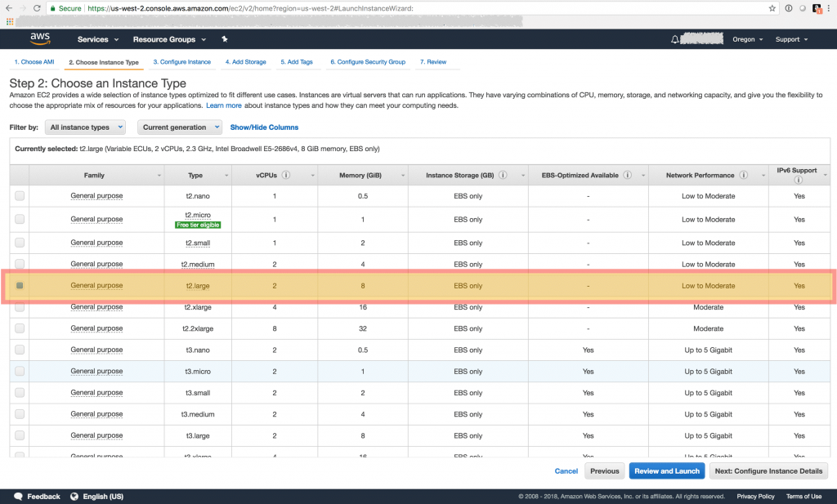Click the t3.small type cell
This screenshot has width=837, height=504.
click(x=198, y=393)
